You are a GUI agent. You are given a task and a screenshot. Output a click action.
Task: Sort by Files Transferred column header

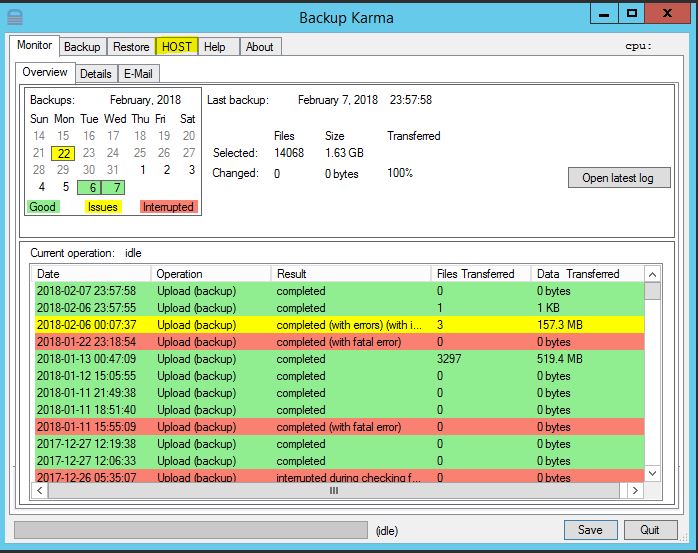point(481,274)
